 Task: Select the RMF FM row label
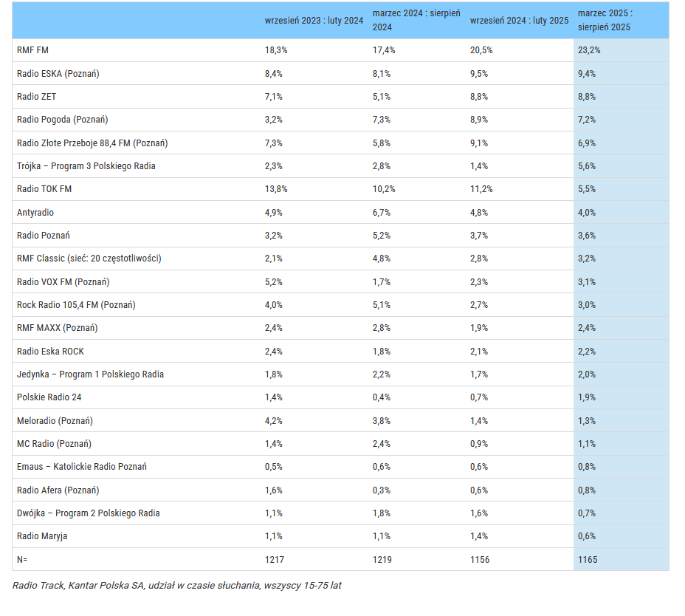coord(33,50)
